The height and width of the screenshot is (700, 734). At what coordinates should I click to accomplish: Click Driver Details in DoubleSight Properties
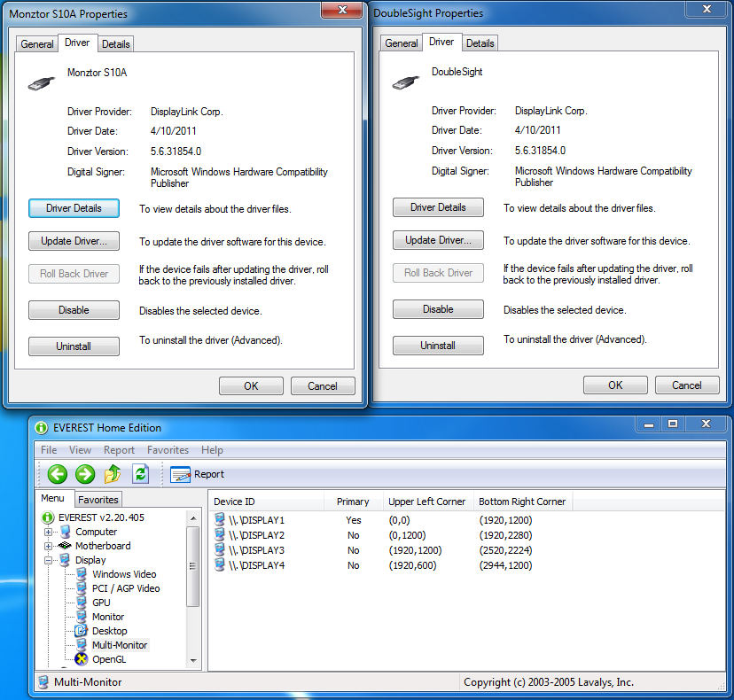[x=438, y=207]
